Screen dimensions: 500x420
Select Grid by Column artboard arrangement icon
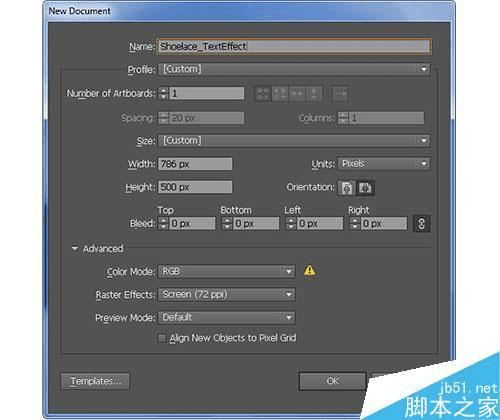coord(280,94)
